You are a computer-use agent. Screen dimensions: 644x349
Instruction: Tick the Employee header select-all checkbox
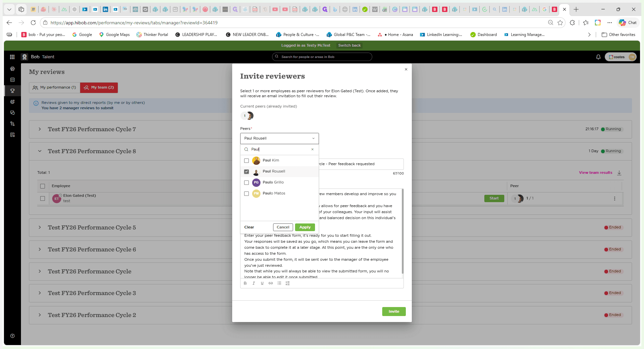pos(43,186)
